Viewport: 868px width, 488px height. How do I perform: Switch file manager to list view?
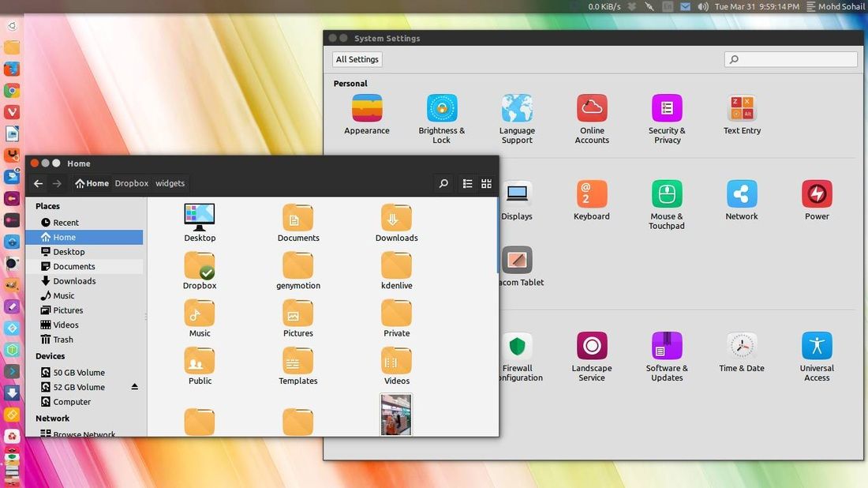pyautogui.click(x=467, y=183)
